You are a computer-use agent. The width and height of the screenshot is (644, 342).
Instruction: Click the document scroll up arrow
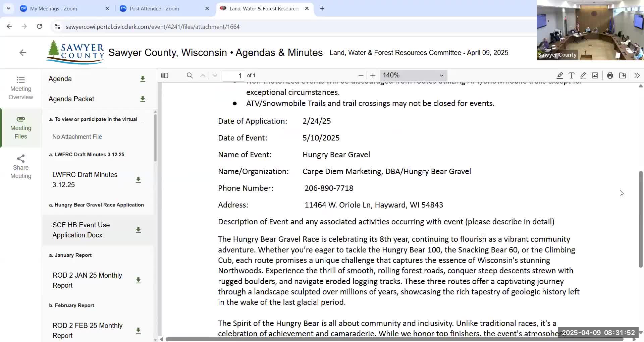pyautogui.click(x=641, y=86)
